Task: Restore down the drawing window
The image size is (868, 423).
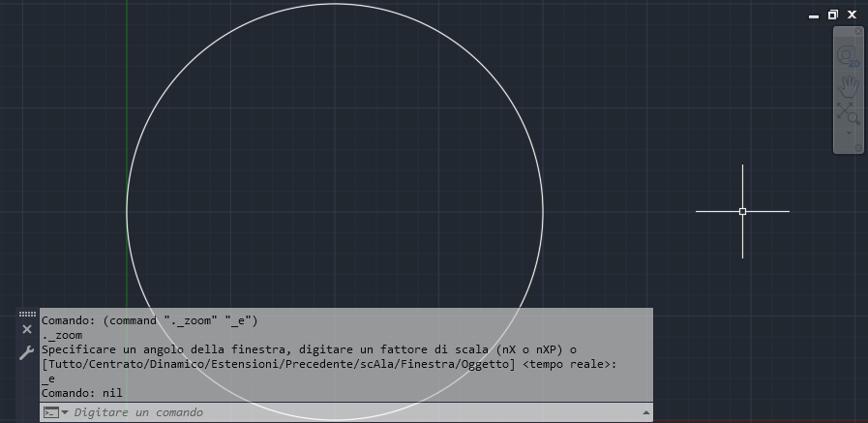Action: [x=832, y=15]
